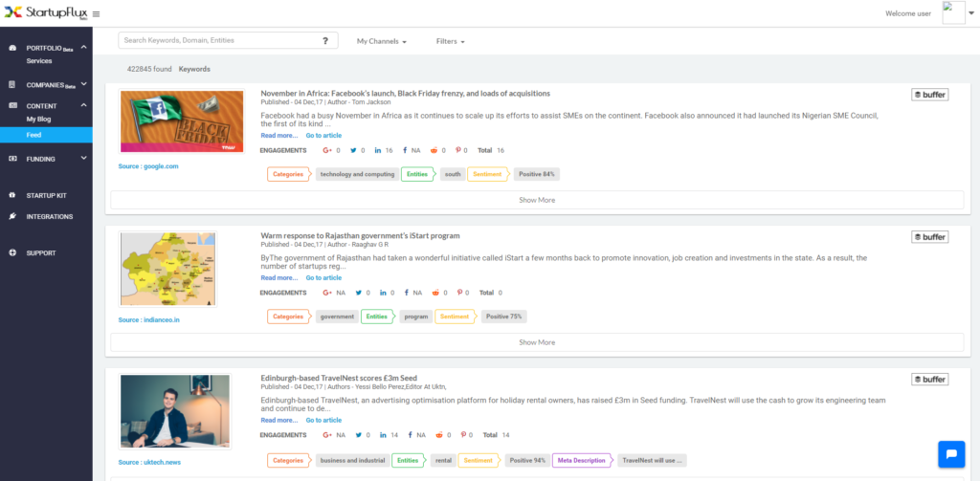Image resolution: width=980 pixels, height=481 pixels.
Task: Open the Source indianceo.in link
Action: [149, 319]
